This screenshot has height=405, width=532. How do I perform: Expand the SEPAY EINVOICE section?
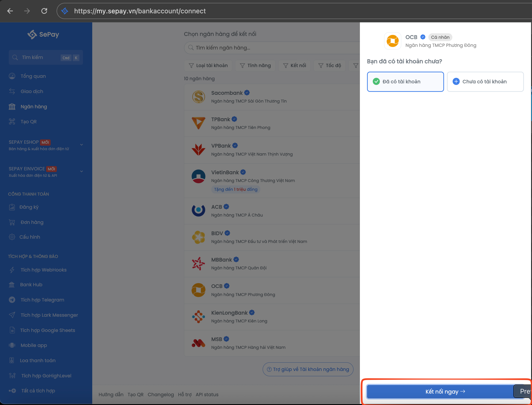pyautogui.click(x=81, y=171)
